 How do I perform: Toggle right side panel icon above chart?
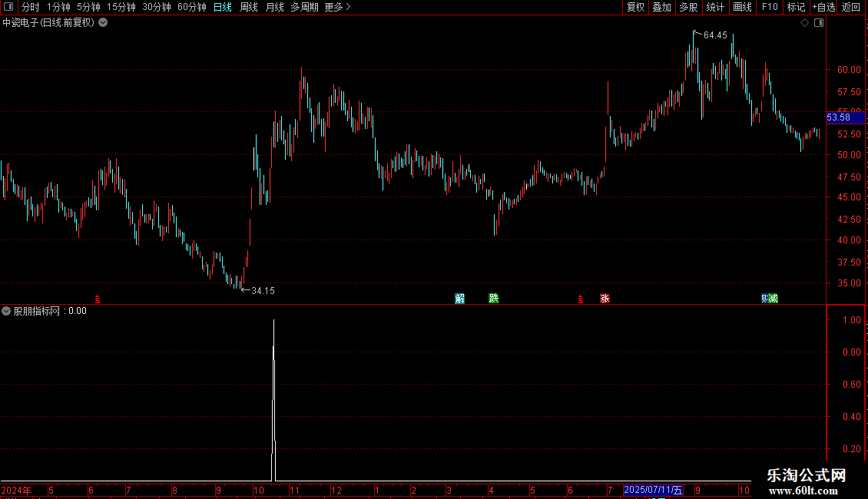click(x=819, y=23)
